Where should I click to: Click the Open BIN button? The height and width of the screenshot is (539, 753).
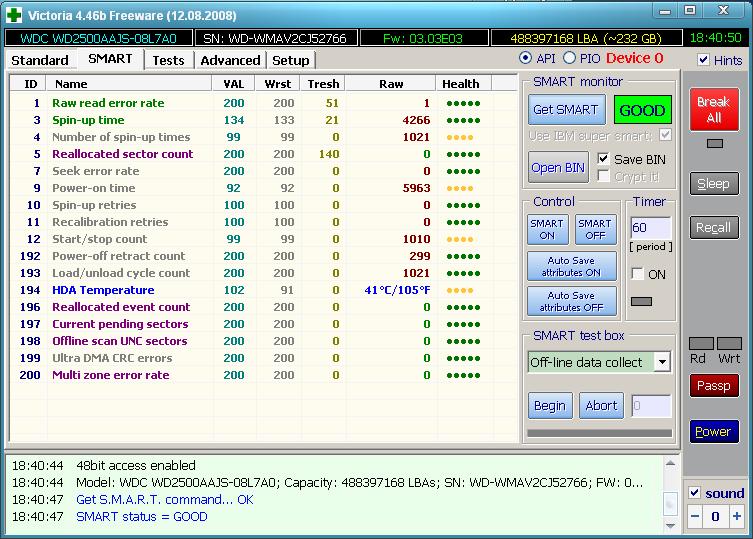point(558,167)
